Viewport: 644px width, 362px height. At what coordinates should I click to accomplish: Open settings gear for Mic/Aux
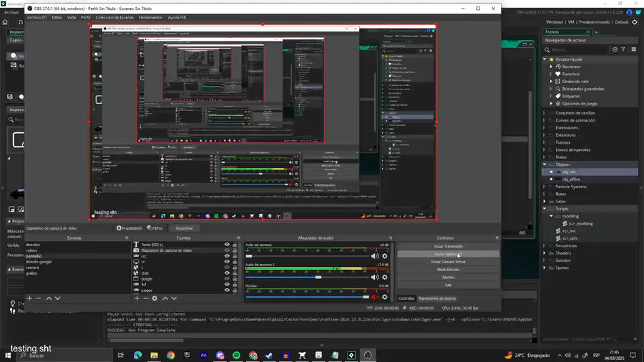pos(385,297)
